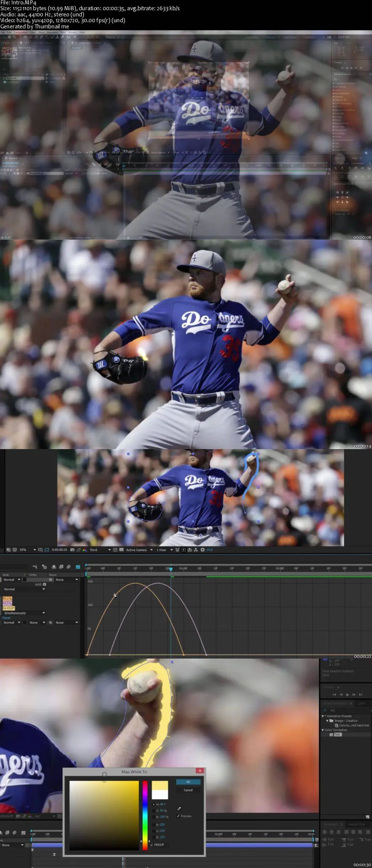Select the H hue radio button
Screen dimensions: 372x868
click(154, 805)
